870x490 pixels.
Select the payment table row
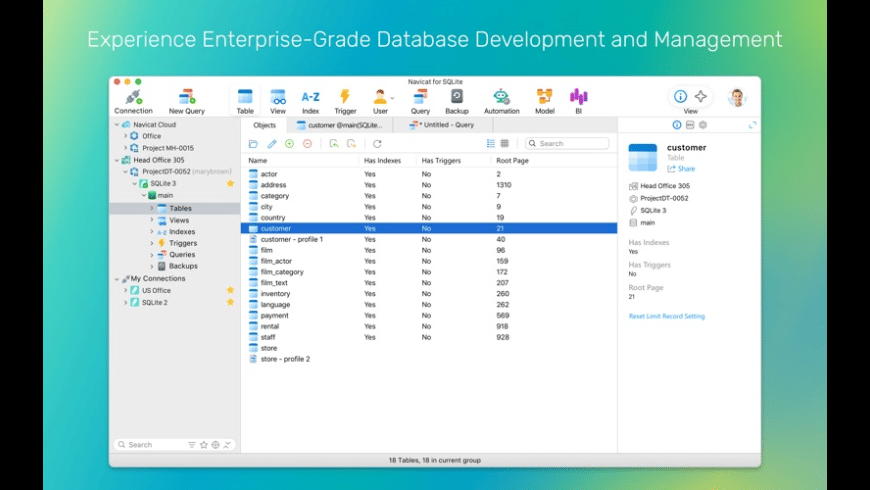(x=429, y=315)
